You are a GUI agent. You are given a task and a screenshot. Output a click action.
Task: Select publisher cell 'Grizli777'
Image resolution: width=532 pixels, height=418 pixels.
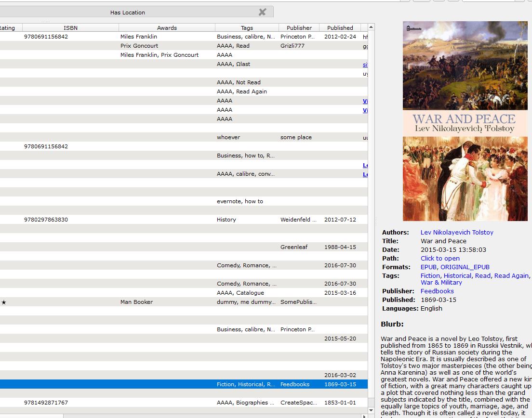coord(299,46)
